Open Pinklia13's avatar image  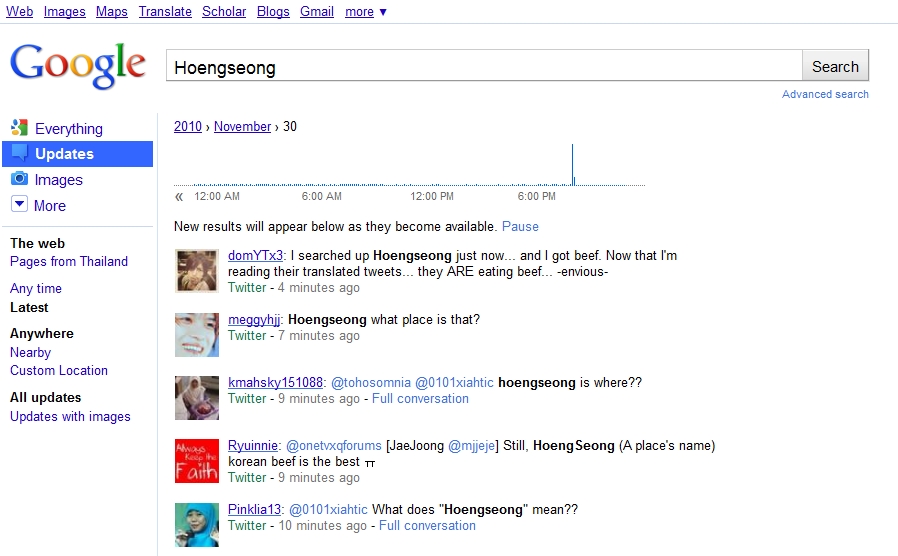tap(197, 525)
